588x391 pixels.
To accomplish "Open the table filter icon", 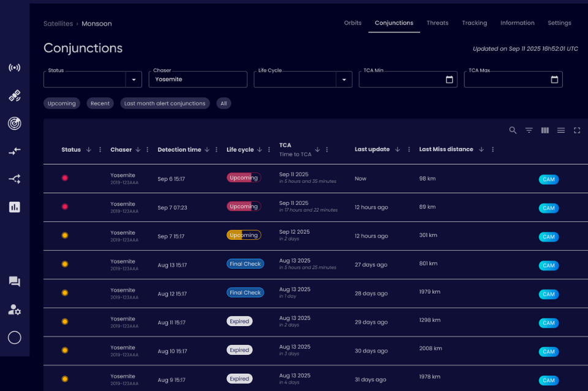I will pyautogui.click(x=529, y=130).
